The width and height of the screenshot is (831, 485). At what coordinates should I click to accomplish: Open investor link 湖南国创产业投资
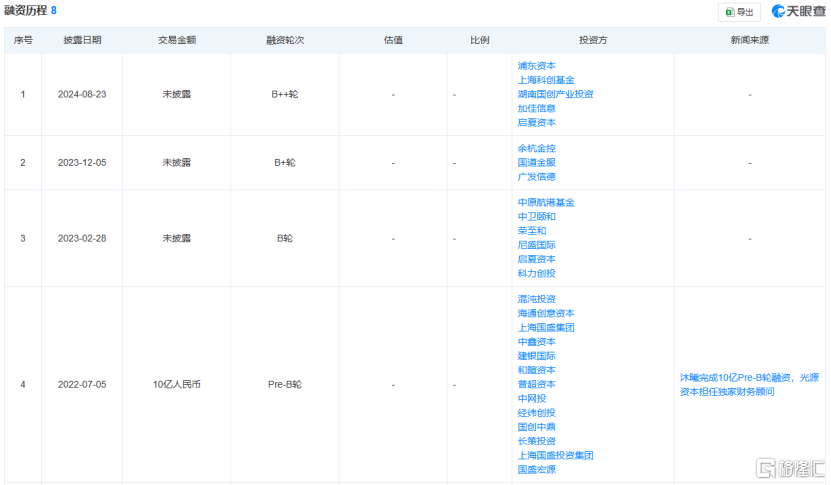[555, 94]
